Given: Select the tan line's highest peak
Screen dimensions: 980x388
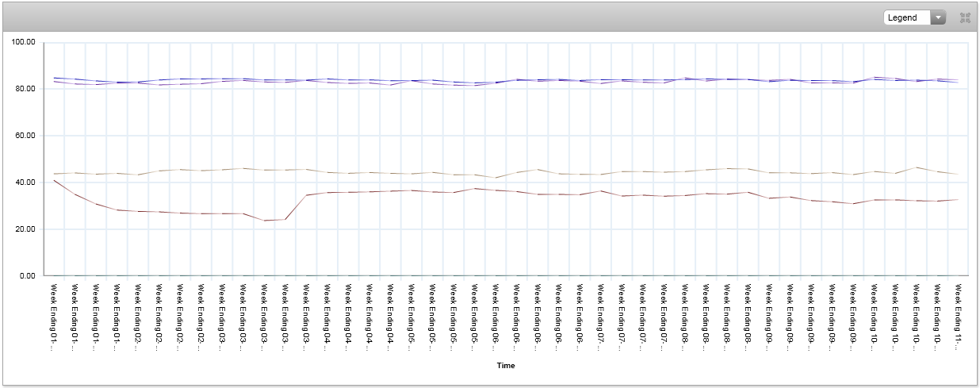Looking at the screenshot, I should tap(916, 167).
